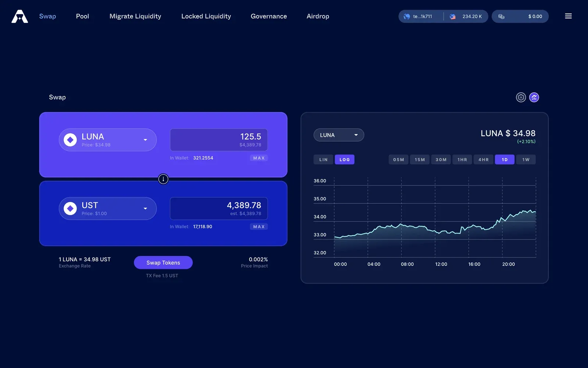Click the Astroport logo in header
The height and width of the screenshot is (368, 588).
pyautogui.click(x=19, y=16)
